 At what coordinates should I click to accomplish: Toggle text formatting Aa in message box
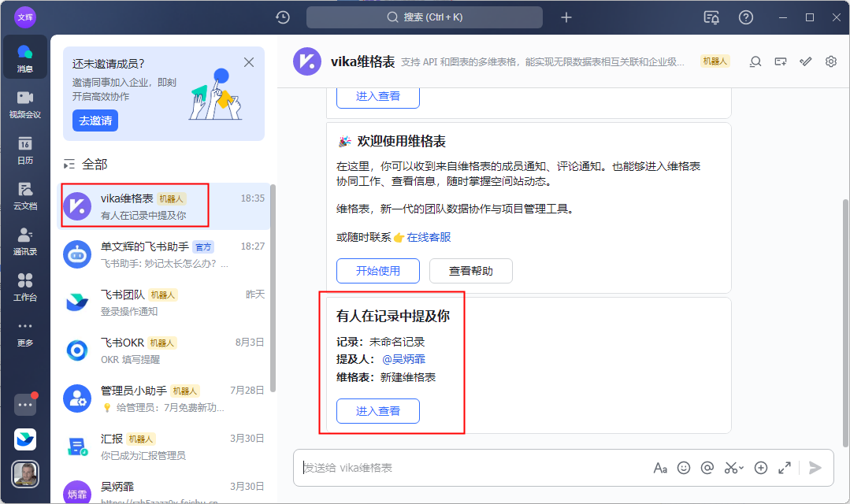tap(660, 468)
